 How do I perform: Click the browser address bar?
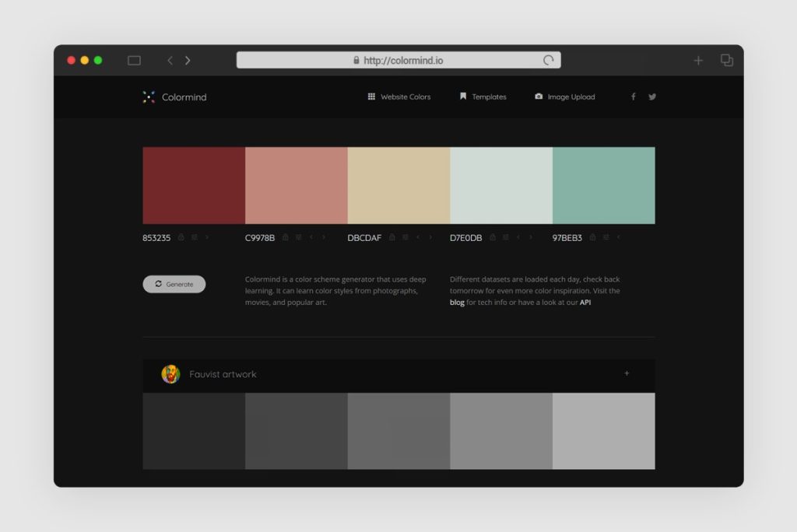tap(398, 60)
